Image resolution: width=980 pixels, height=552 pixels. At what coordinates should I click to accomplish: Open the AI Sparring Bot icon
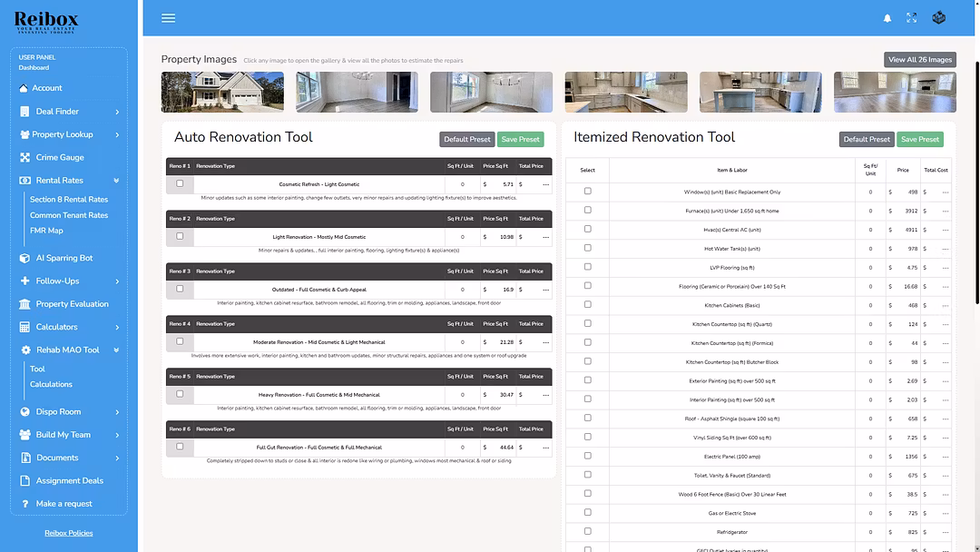pyautogui.click(x=25, y=258)
